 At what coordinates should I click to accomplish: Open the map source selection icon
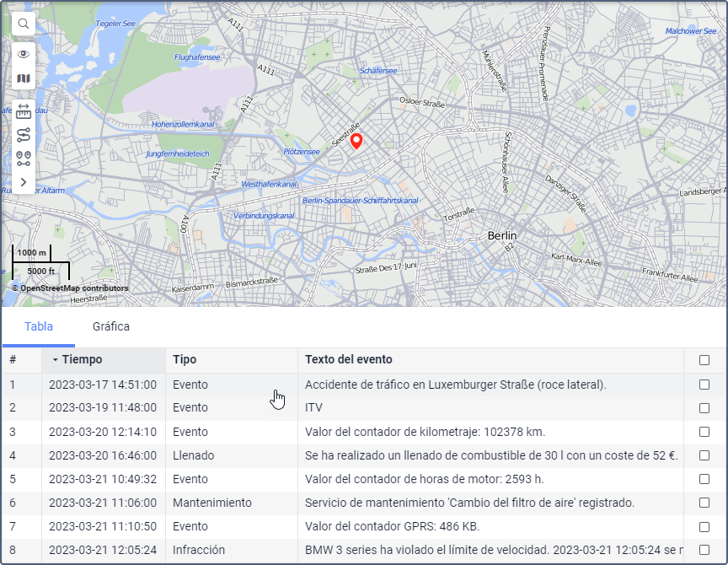(24, 78)
